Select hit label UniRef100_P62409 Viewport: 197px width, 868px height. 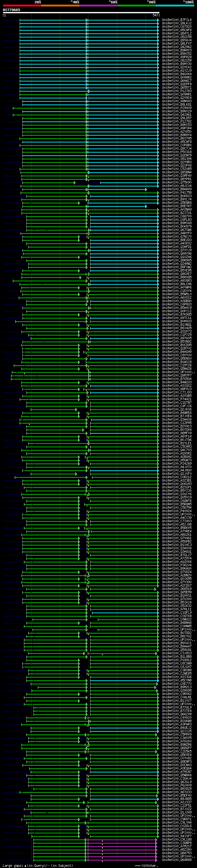[x=176, y=785]
